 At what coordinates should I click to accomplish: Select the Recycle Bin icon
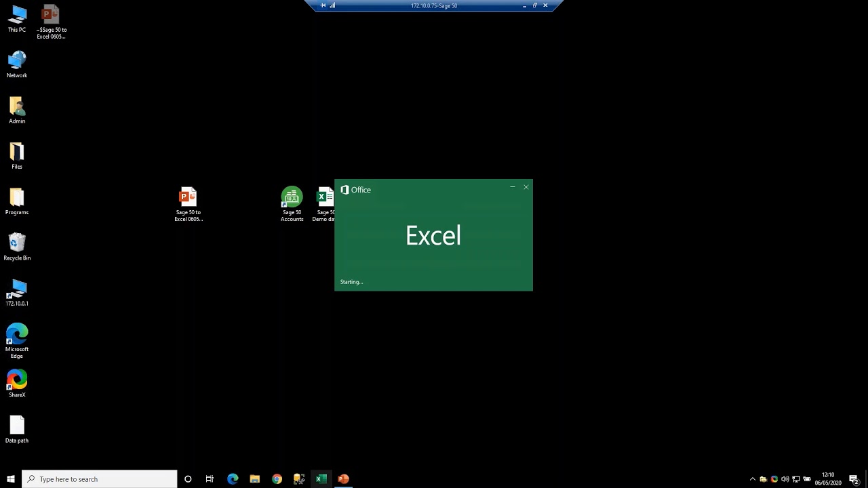[17, 247]
